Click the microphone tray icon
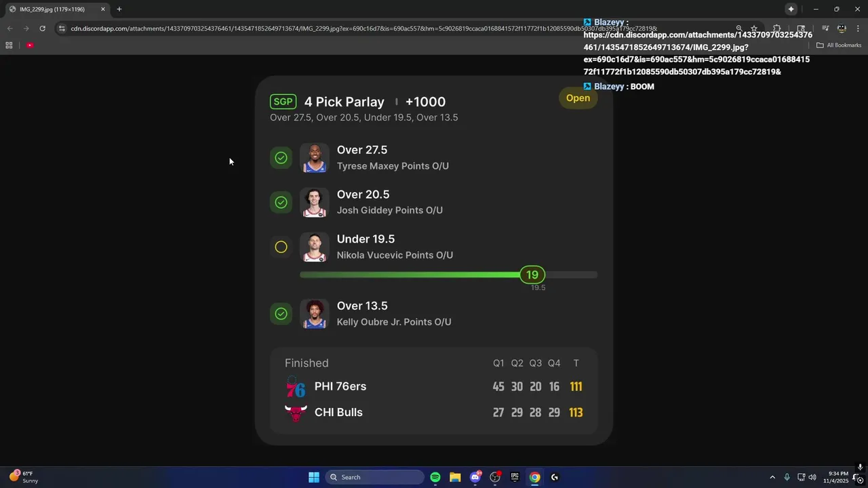The width and height of the screenshot is (868, 488). point(787,477)
